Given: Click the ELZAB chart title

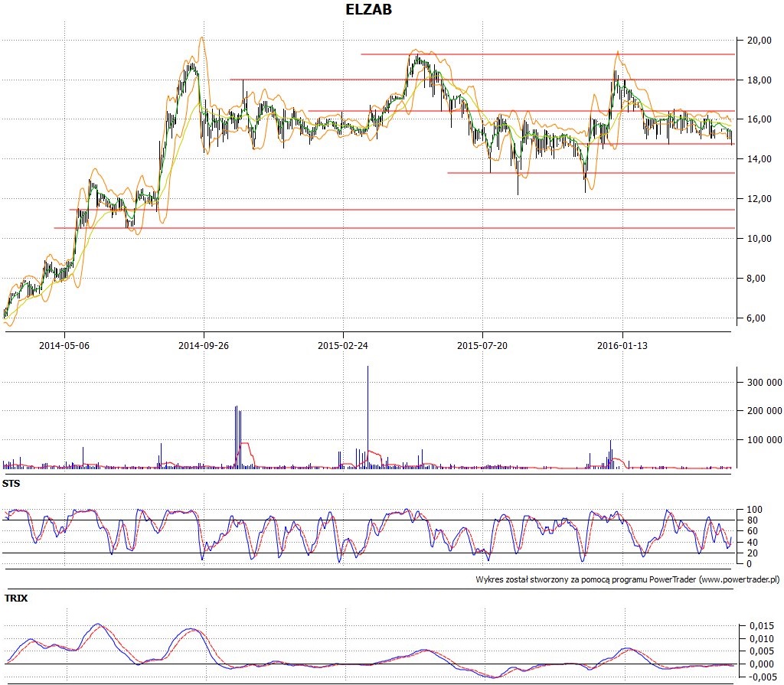Looking at the screenshot, I should [x=368, y=9].
